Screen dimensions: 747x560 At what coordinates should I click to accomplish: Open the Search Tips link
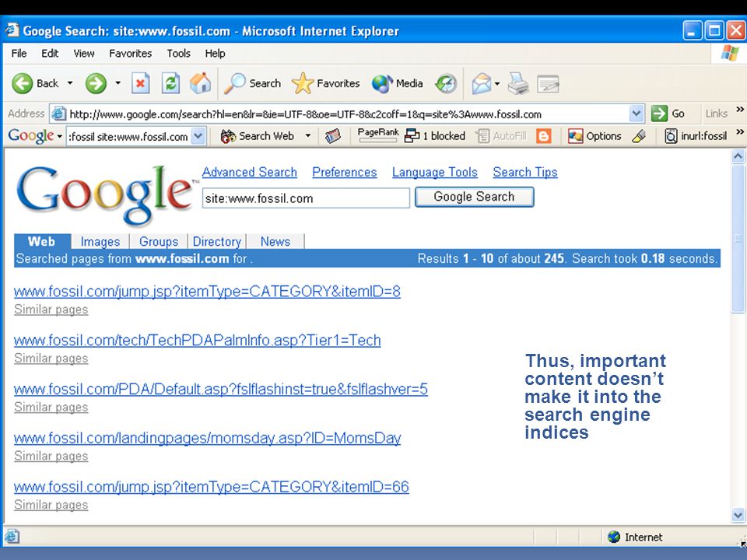(525, 173)
